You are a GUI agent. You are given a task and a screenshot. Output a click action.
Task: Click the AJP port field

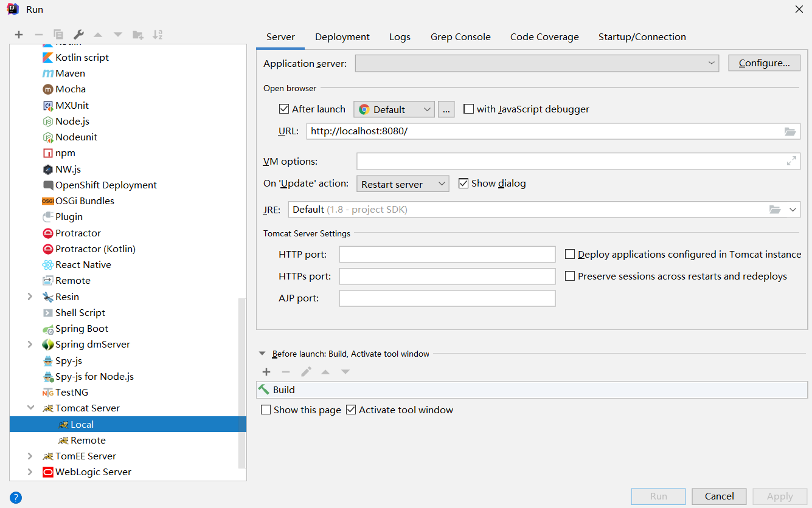447,298
